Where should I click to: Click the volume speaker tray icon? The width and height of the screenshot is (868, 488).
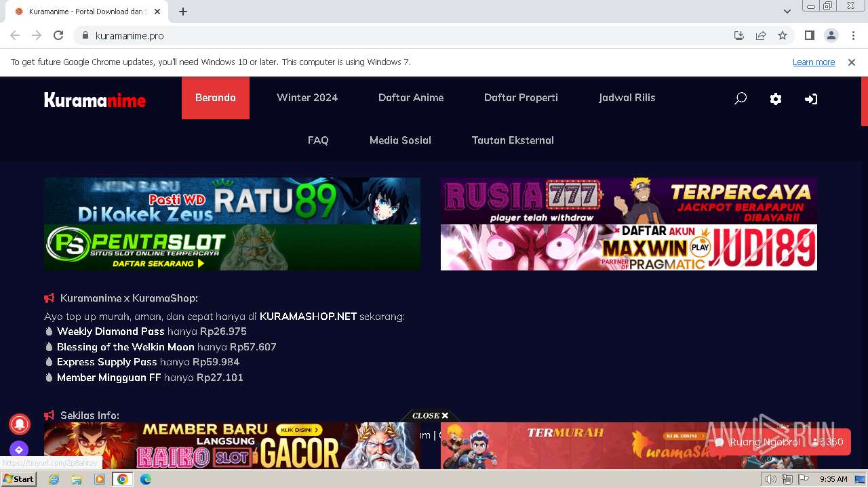tap(771, 479)
